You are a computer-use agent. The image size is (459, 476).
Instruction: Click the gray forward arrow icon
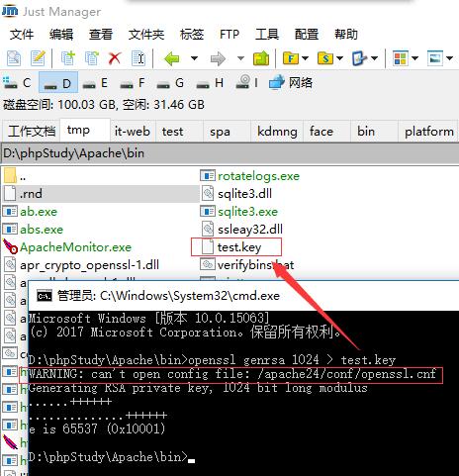coord(218,58)
